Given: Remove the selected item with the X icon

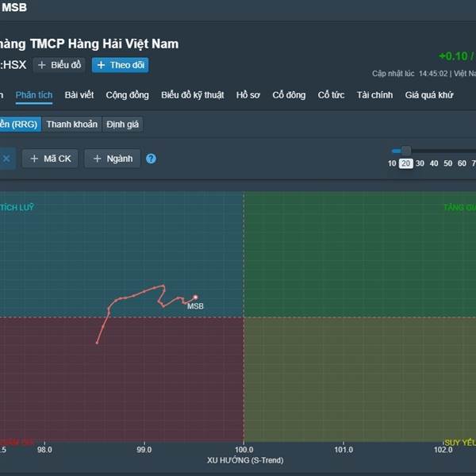Looking at the screenshot, I should point(6,159).
